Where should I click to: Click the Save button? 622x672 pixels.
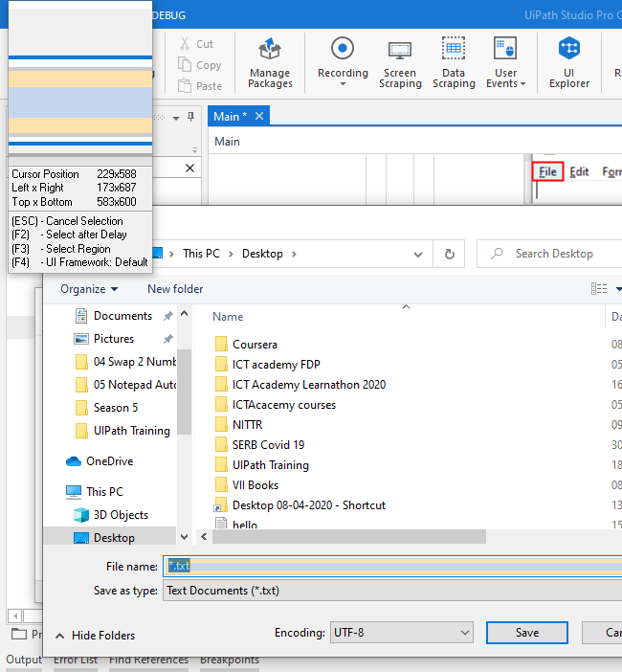527,633
